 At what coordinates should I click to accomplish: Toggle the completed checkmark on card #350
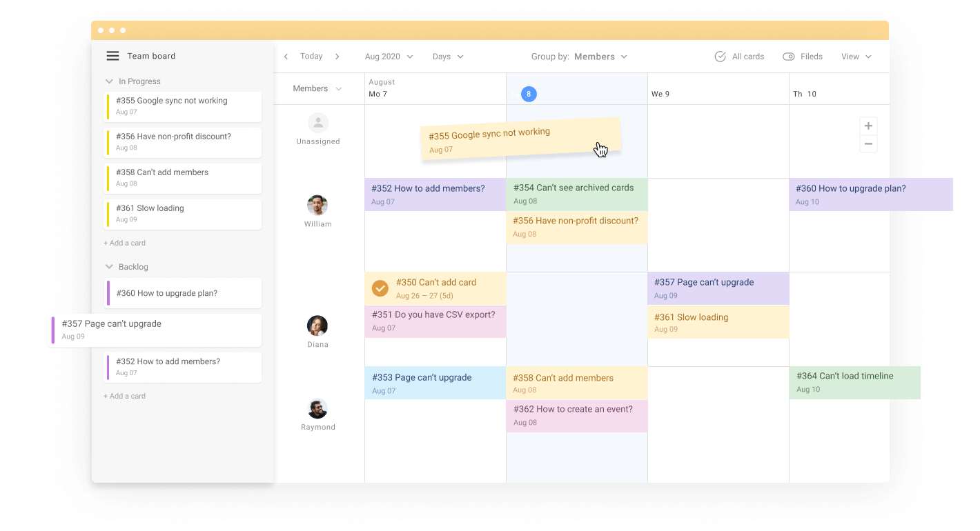point(380,288)
